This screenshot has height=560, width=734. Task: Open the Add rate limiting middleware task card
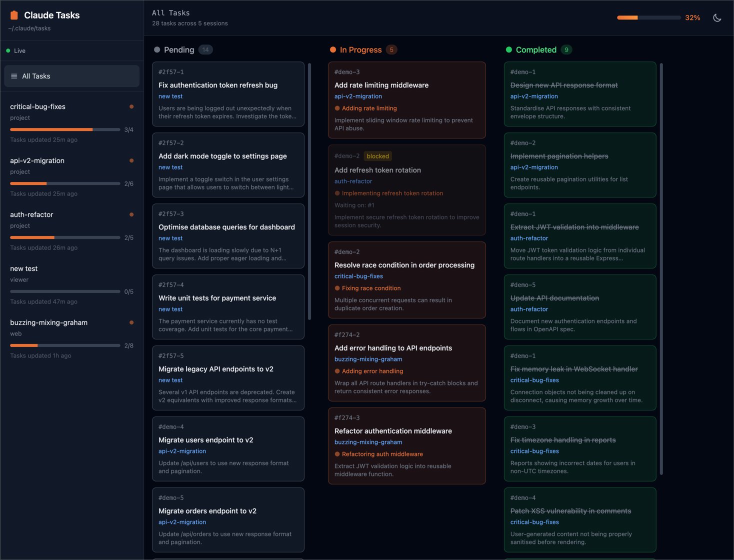point(406,100)
